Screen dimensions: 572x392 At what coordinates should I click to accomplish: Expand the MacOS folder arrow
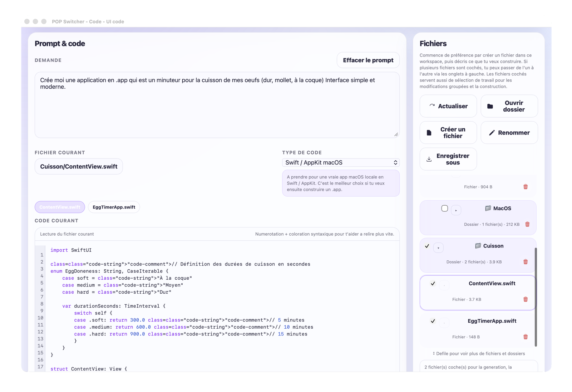click(x=456, y=210)
